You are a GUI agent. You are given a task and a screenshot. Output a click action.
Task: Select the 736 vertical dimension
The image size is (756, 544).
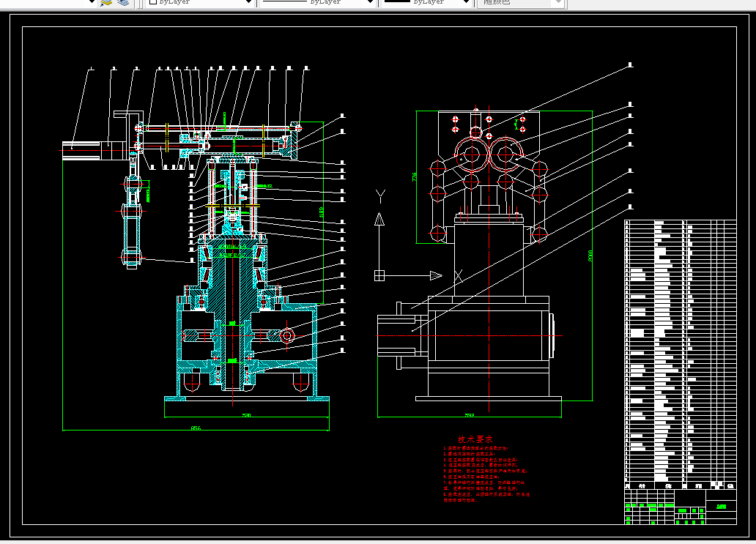pyautogui.click(x=414, y=177)
